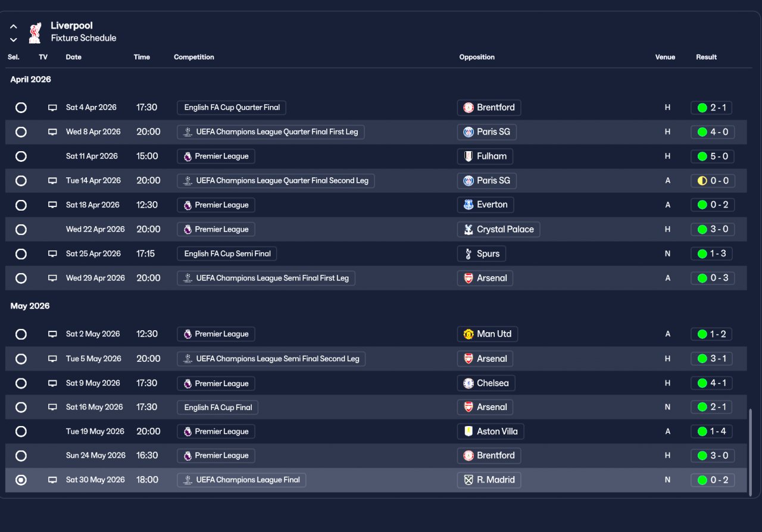View the 0 - 2 result against R. Madrid
This screenshot has width=762, height=532.
713,480
